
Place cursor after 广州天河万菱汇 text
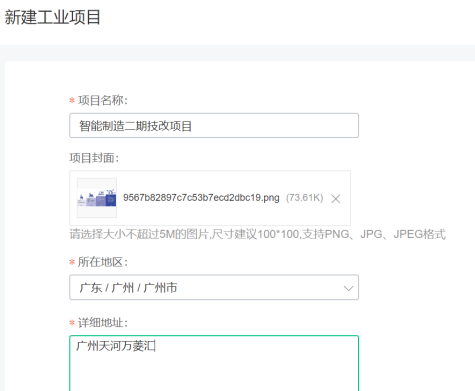click(x=156, y=346)
